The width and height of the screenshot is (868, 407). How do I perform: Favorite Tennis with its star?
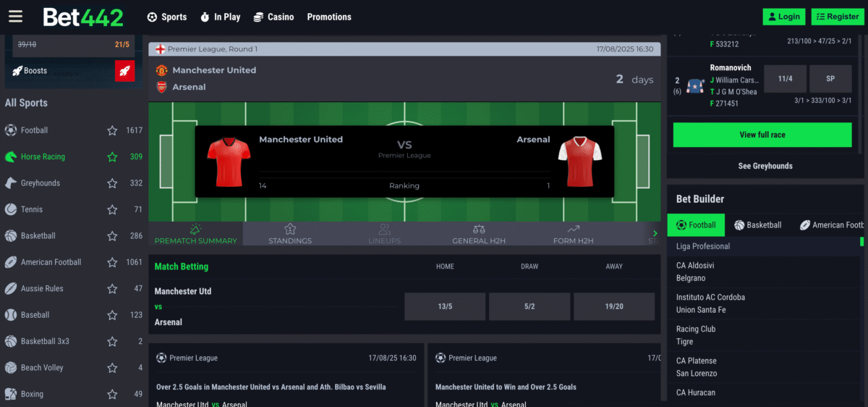coord(112,209)
